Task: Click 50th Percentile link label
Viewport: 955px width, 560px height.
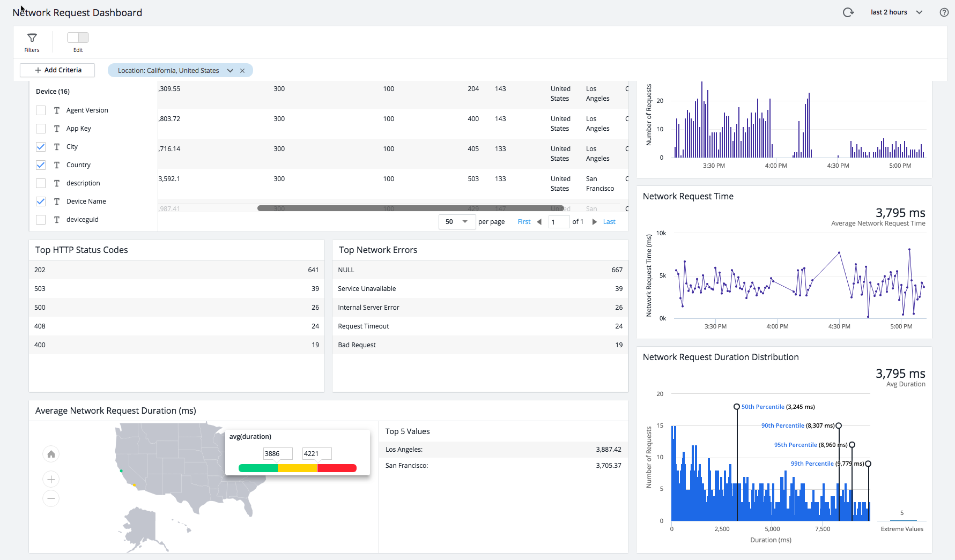Action: (762, 407)
